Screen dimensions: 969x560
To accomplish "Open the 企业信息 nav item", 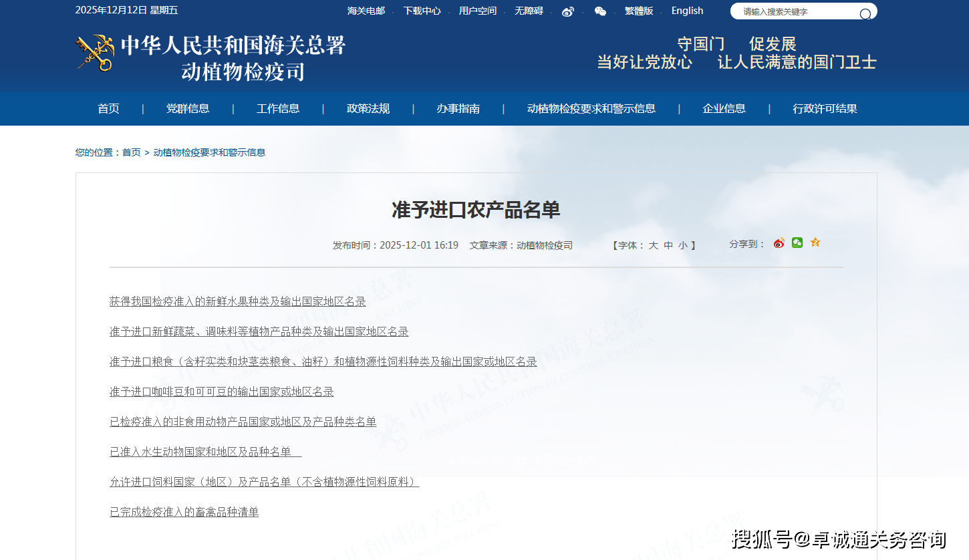I will click(724, 109).
